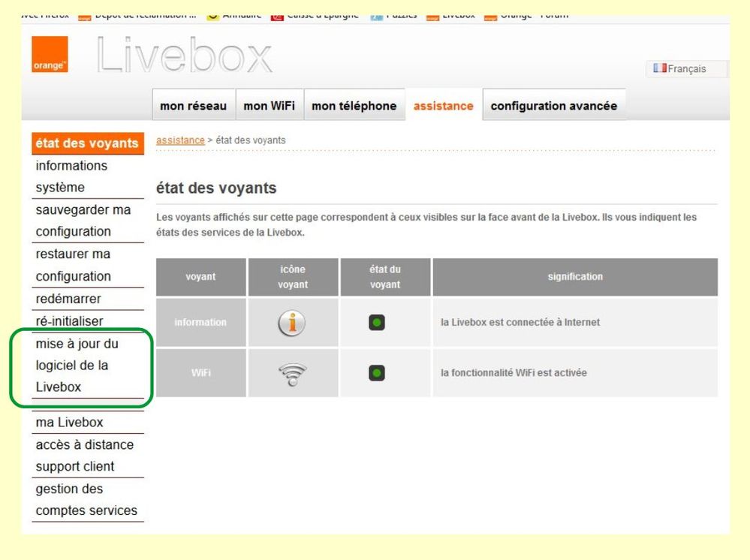Click the icône voyant column header

coord(294,277)
